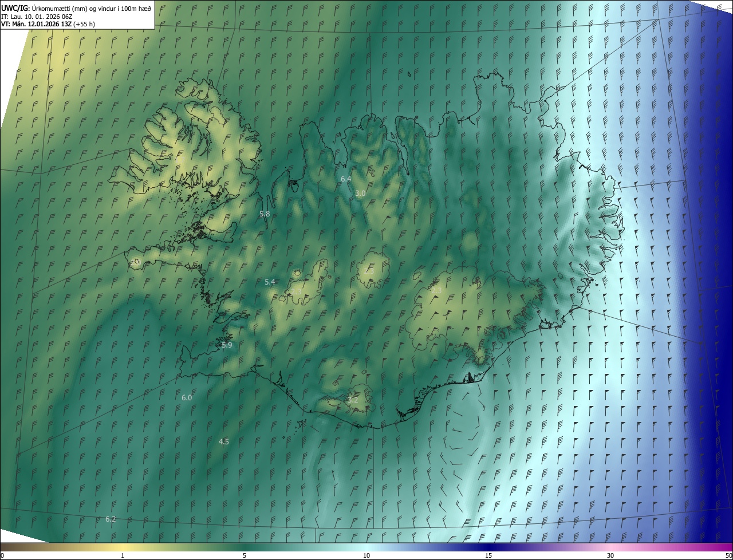Click the 6.0 value on the map
The height and width of the screenshot is (560, 733).
187,398
